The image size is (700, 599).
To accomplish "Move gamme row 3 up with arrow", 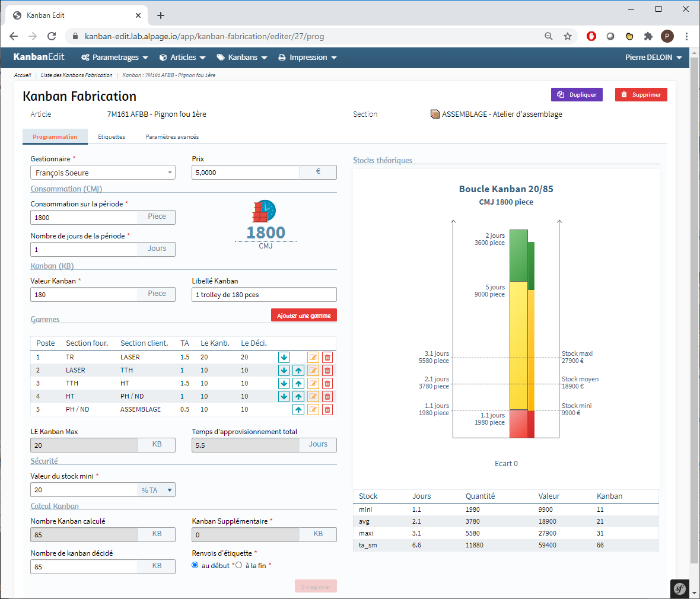I will point(298,383).
